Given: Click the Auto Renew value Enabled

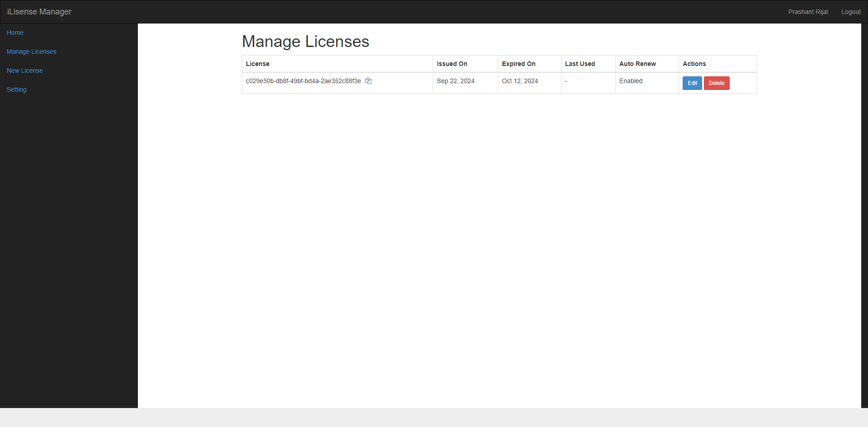Looking at the screenshot, I should (x=631, y=81).
